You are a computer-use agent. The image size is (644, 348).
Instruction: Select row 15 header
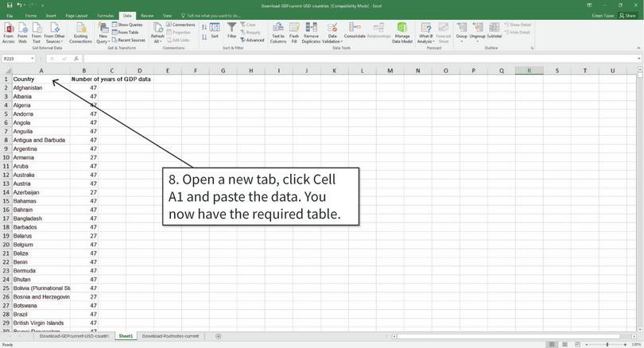[6, 201]
